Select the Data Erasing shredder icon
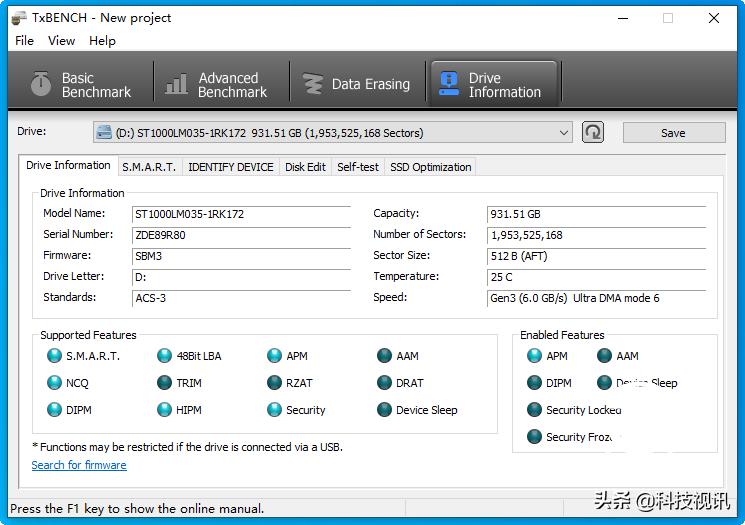The width and height of the screenshot is (745, 525). pyautogui.click(x=312, y=84)
